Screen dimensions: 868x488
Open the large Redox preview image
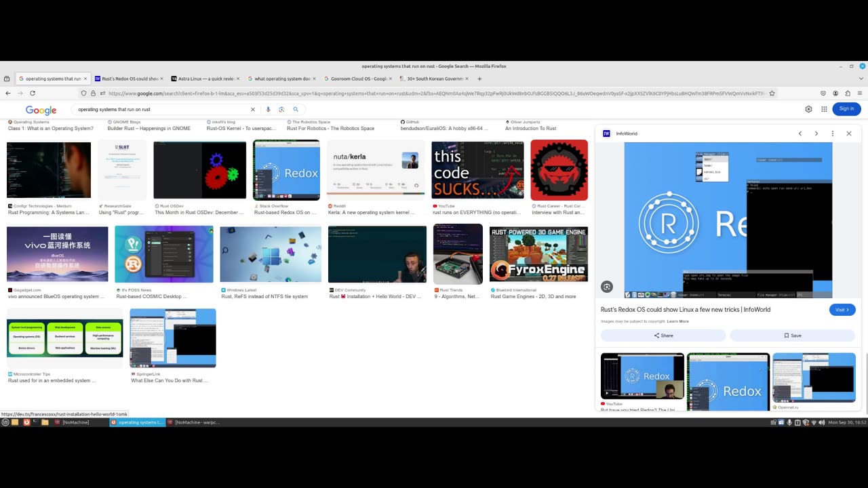click(728, 220)
